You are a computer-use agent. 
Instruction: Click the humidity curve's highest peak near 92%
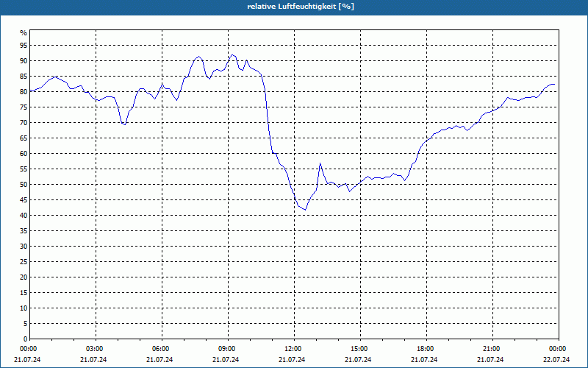pos(232,54)
